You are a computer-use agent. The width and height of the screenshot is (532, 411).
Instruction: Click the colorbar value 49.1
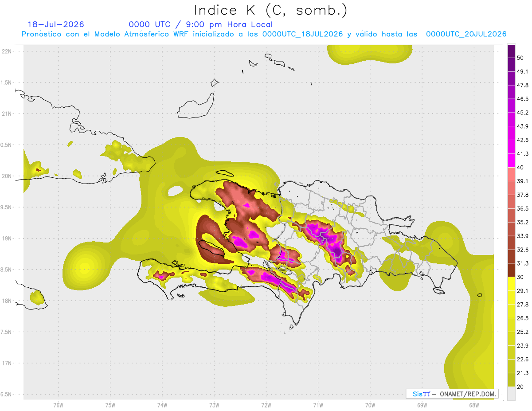point(523,72)
